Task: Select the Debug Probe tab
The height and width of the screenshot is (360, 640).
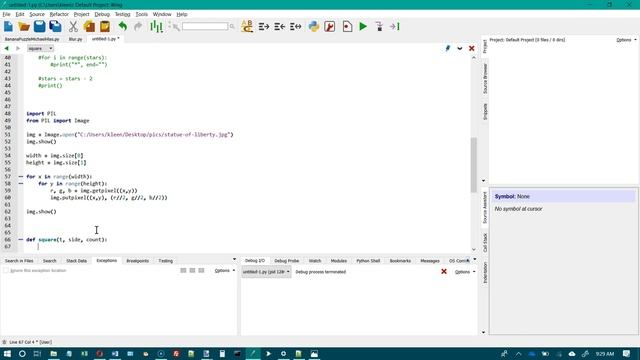Action: pos(287,260)
